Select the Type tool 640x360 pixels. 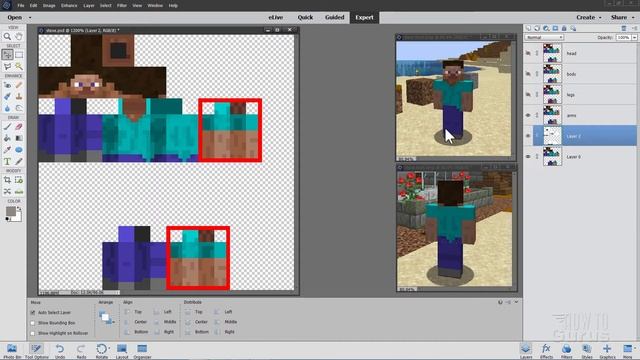7,162
